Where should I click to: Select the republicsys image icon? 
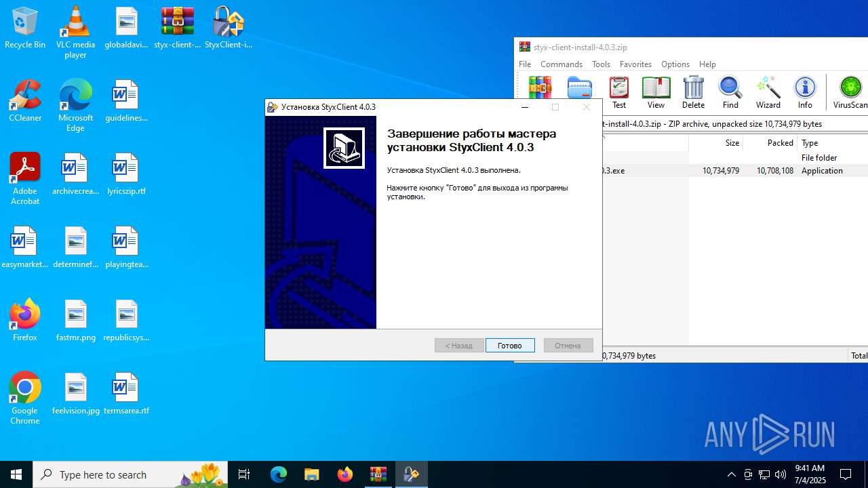coord(126,321)
